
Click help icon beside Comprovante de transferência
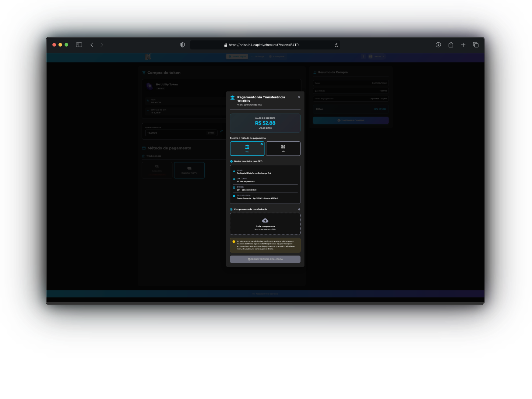click(299, 209)
